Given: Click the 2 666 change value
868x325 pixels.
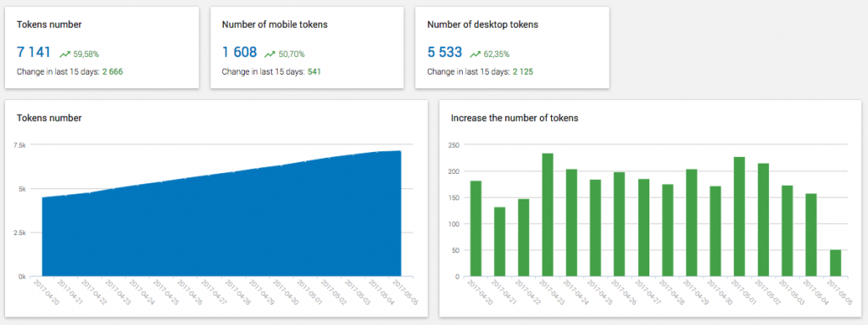Looking at the screenshot, I should pos(113,72).
